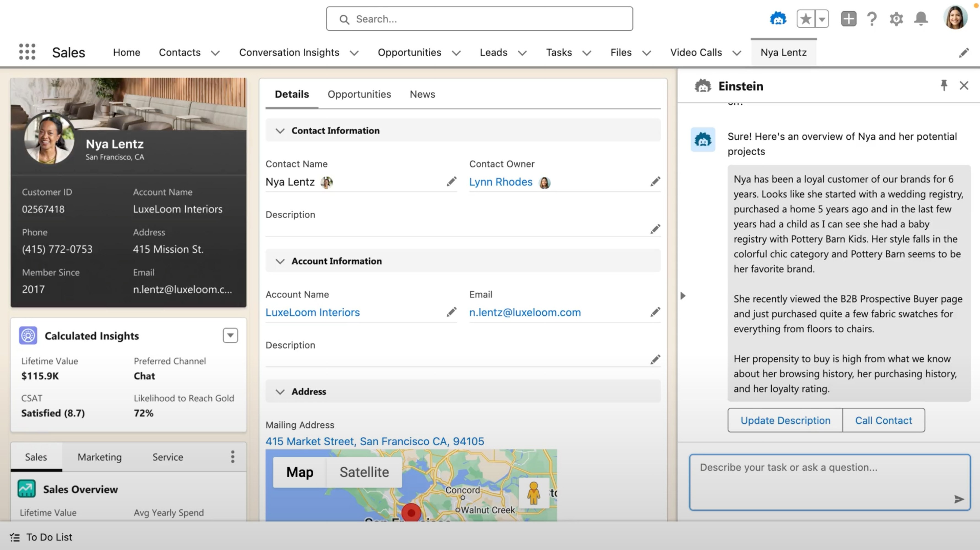Screen dimensions: 980x550
Task: Open the LuxeLoom Interiors account link
Action: pyautogui.click(x=312, y=313)
